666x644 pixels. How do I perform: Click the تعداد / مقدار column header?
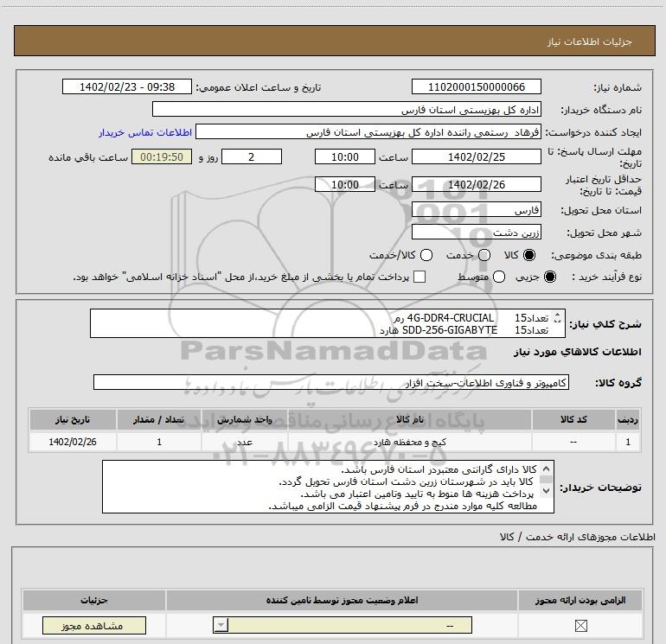pyautogui.click(x=159, y=419)
